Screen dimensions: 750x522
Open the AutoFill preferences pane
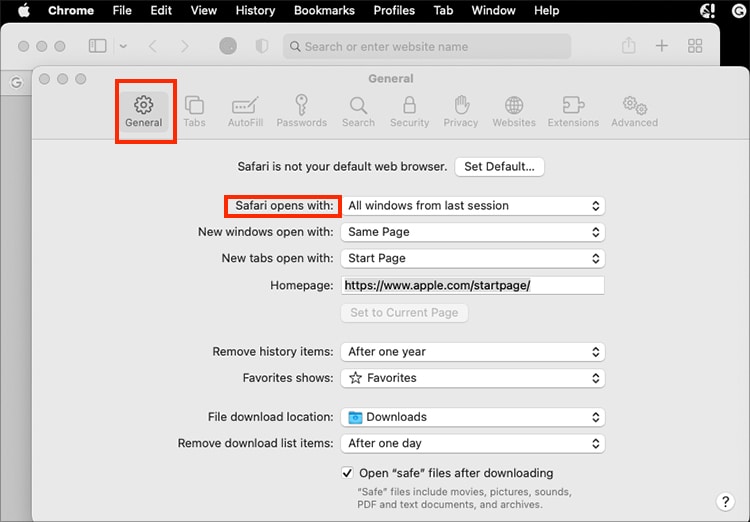click(245, 111)
